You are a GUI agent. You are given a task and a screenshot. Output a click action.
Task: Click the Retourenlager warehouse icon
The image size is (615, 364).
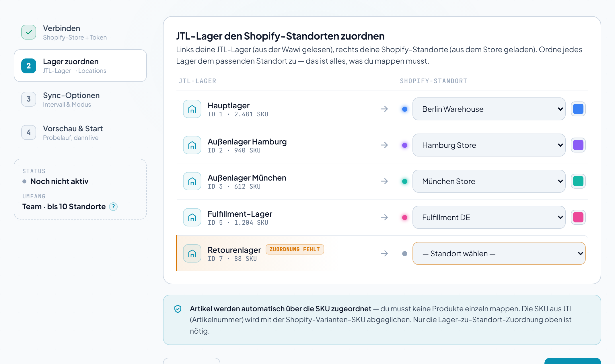pos(192,253)
